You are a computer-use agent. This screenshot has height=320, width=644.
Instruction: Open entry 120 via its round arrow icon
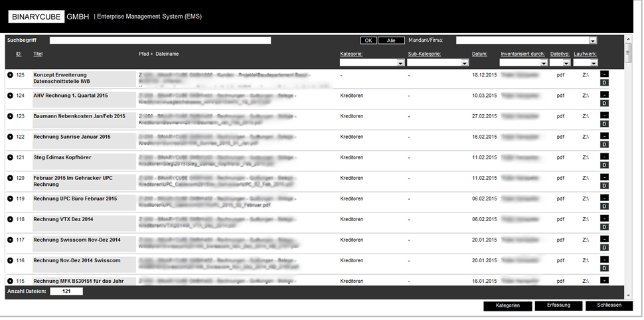(x=10, y=178)
